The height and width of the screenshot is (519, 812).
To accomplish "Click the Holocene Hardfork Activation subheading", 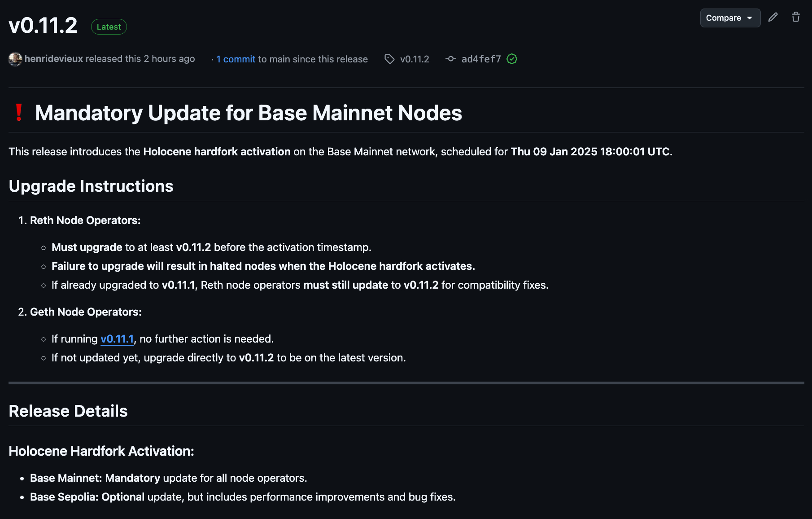I will point(101,451).
